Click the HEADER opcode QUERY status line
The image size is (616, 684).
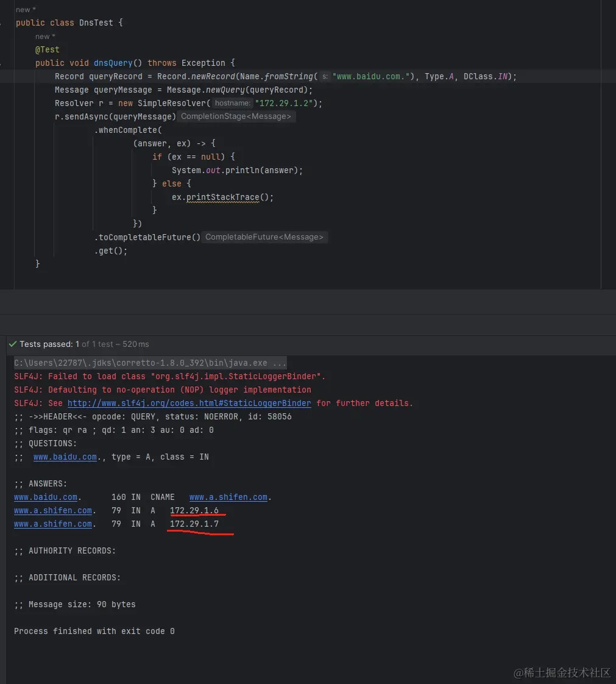click(152, 416)
